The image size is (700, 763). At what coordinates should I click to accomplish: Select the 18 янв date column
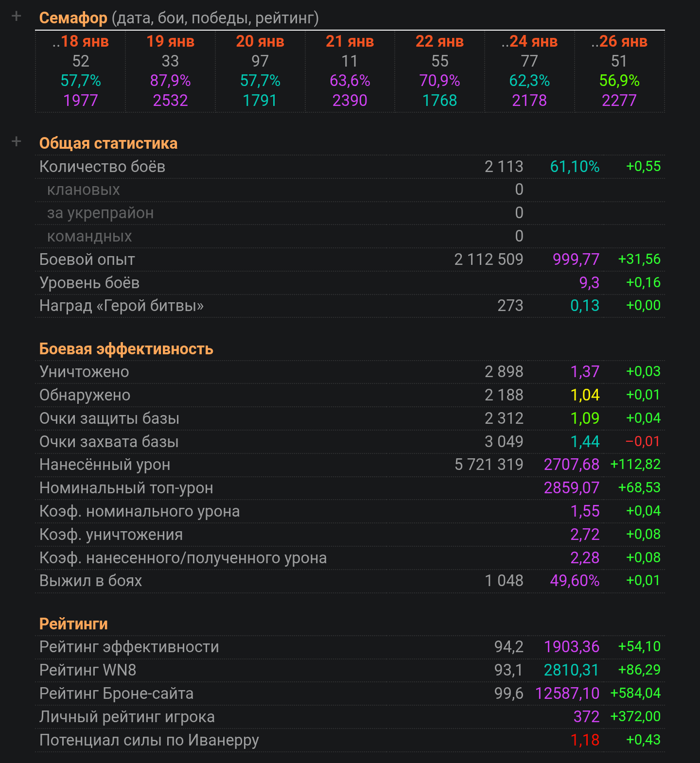click(x=81, y=41)
